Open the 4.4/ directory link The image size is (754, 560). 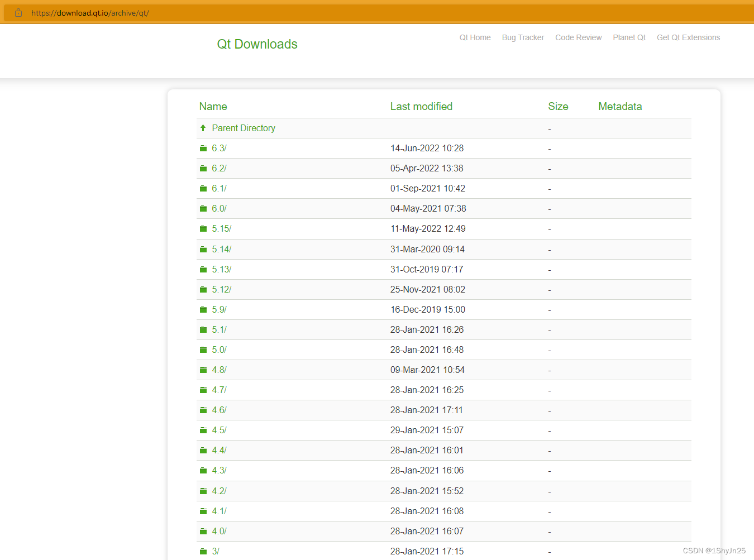tap(219, 450)
